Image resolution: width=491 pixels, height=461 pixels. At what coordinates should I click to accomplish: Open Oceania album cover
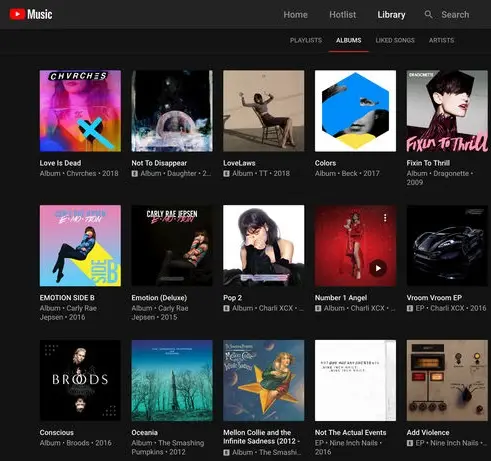pos(172,380)
